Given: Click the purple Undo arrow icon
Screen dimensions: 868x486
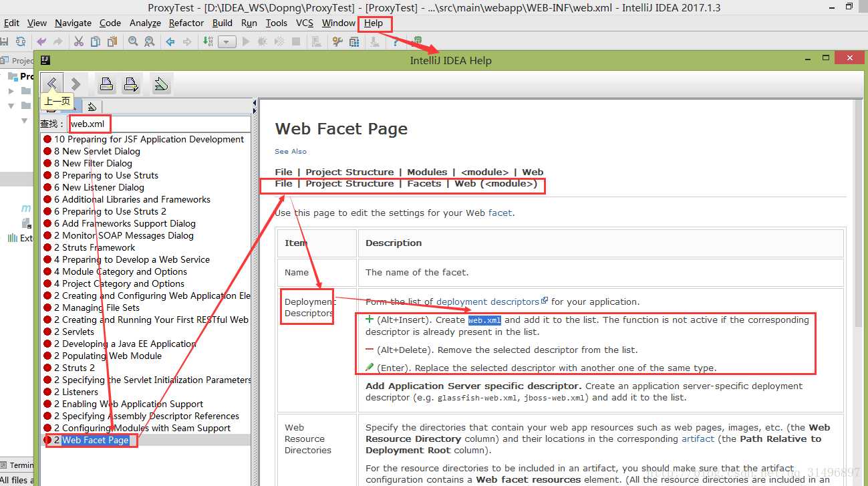Looking at the screenshot, I should click(42, 41).
